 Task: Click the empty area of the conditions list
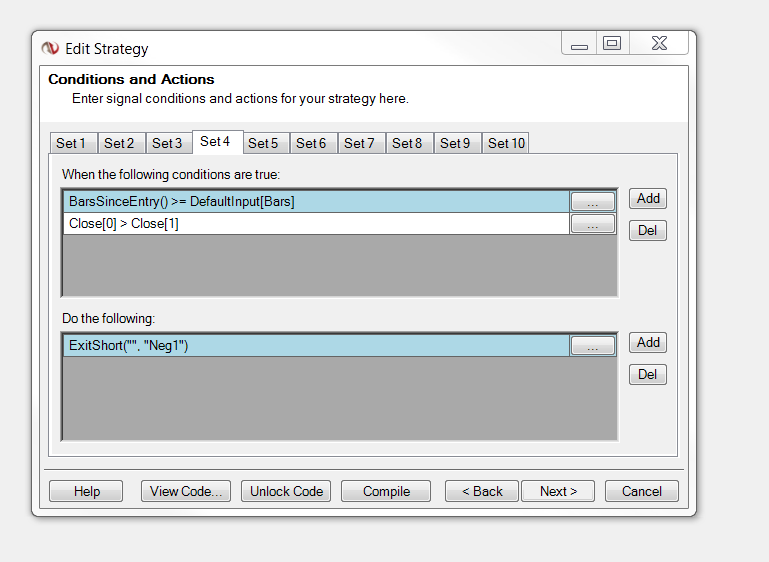click(340, 265)
